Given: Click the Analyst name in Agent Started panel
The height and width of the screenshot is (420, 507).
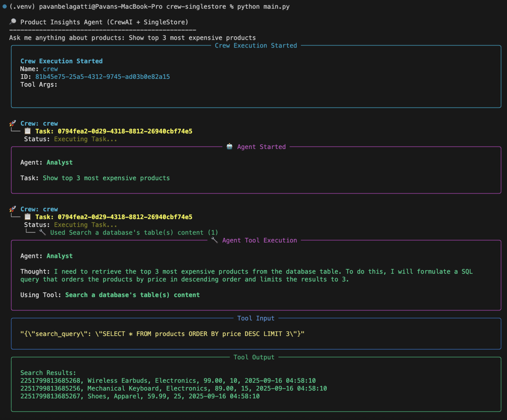Looking at the screenshot, I should coord(59,162).
